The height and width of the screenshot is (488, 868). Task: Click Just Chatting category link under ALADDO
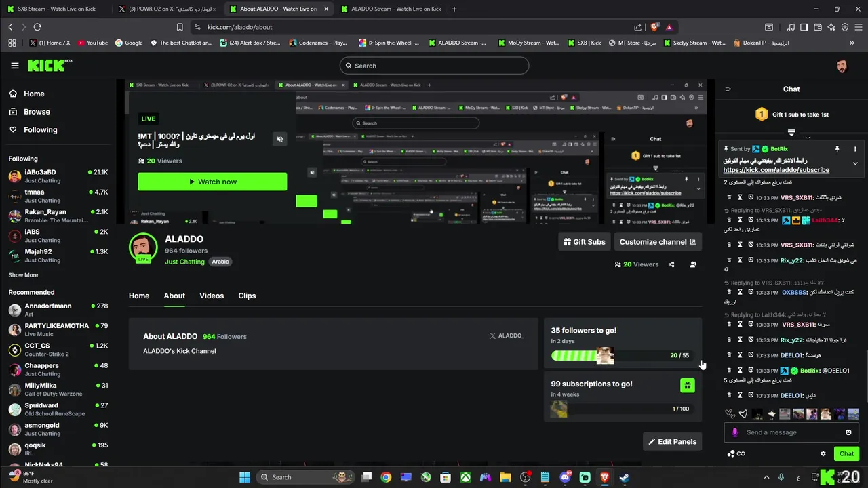coord(184,262)
